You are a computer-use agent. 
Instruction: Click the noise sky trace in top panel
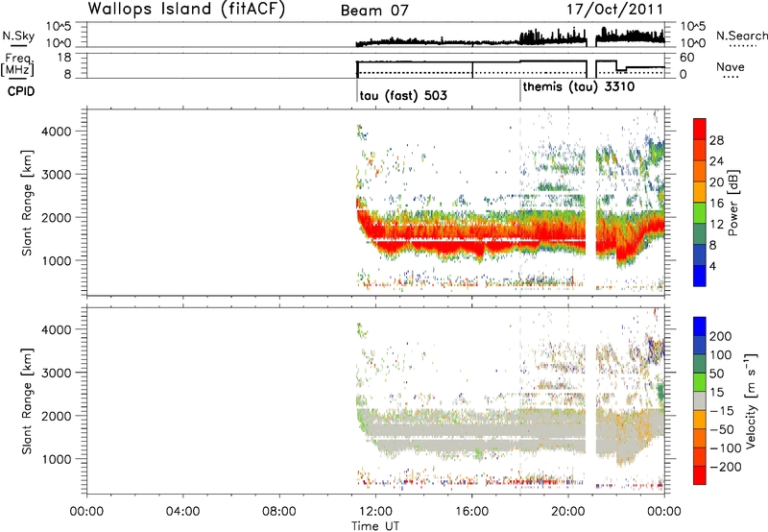pyautogui.click(x=510, y=40)
